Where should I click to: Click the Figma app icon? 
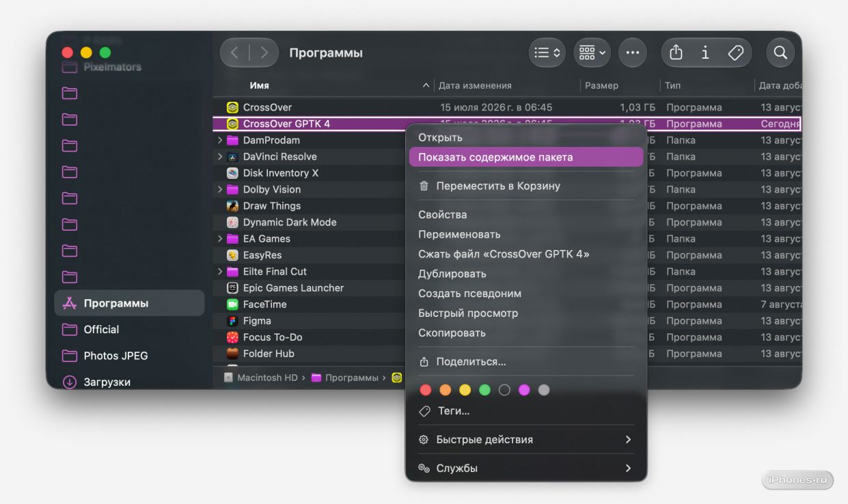[x=232, y=320]
